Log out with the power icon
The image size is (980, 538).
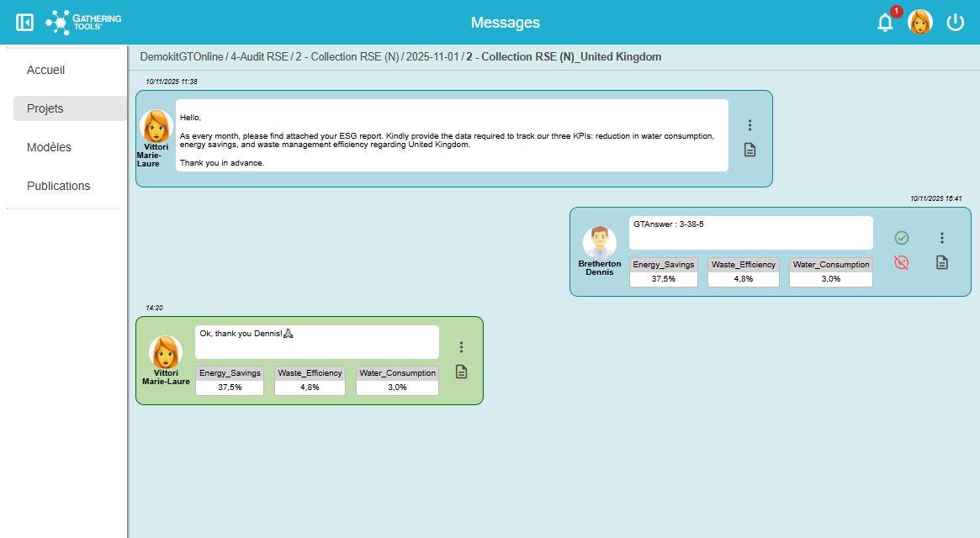pyautogui.click(x=955, y=23)
